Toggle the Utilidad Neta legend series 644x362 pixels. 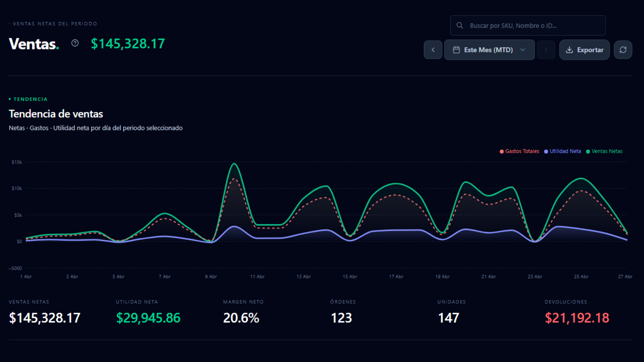click(x=565, y=151)
